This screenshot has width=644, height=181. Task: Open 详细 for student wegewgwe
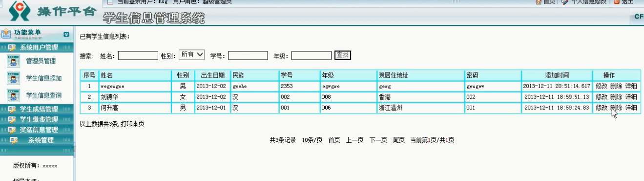click(631, 86)
